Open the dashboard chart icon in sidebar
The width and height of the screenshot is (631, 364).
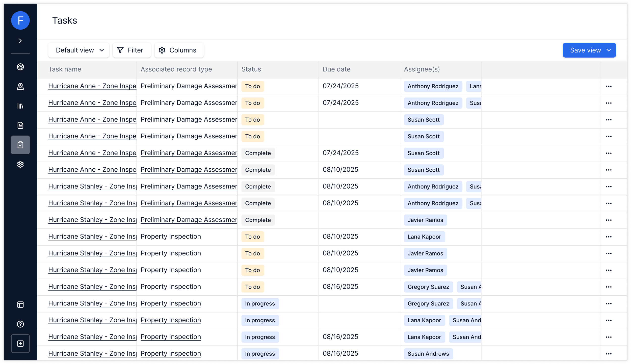pos(20,67)
